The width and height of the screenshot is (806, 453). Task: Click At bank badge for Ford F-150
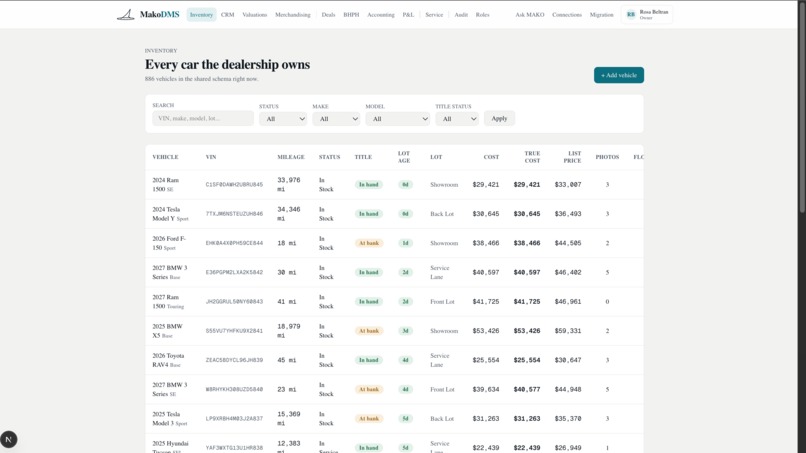click(x=369, y=243)
